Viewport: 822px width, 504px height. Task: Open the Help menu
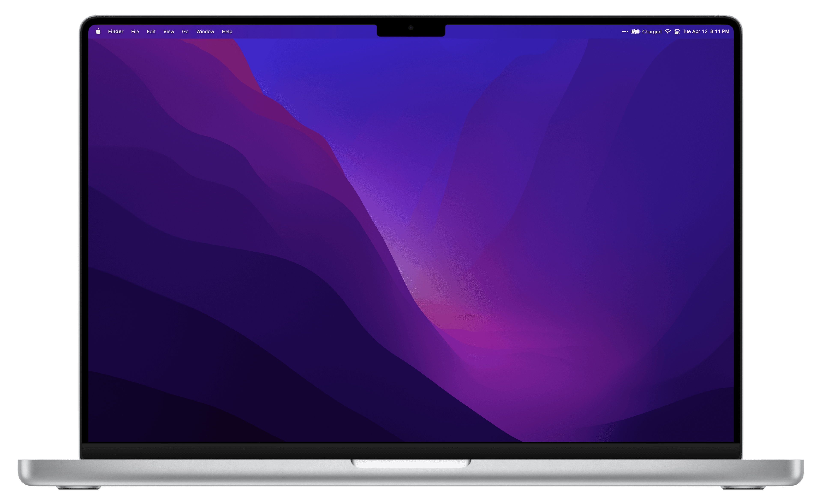[x=227, y=31]
